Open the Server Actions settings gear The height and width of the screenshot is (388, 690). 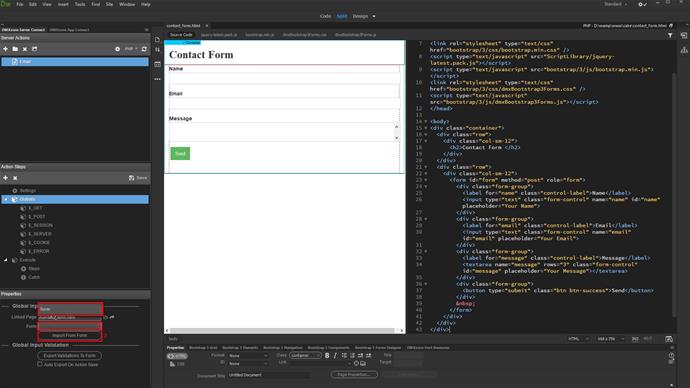(117, 49)
